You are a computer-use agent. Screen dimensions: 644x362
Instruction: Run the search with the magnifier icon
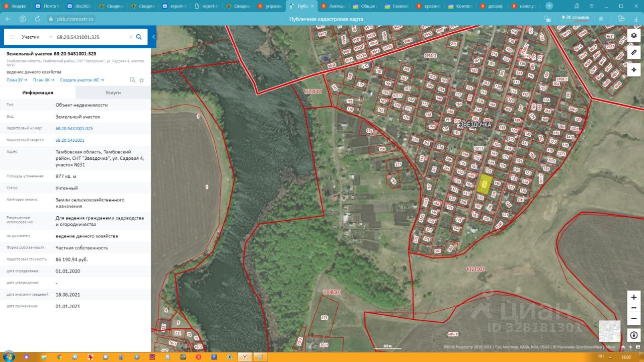(x=139, y=37)
